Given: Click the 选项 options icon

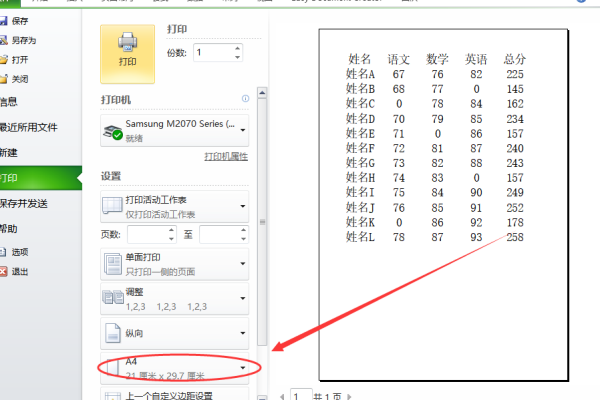Looking at the screenshot, I should point(3,252).
